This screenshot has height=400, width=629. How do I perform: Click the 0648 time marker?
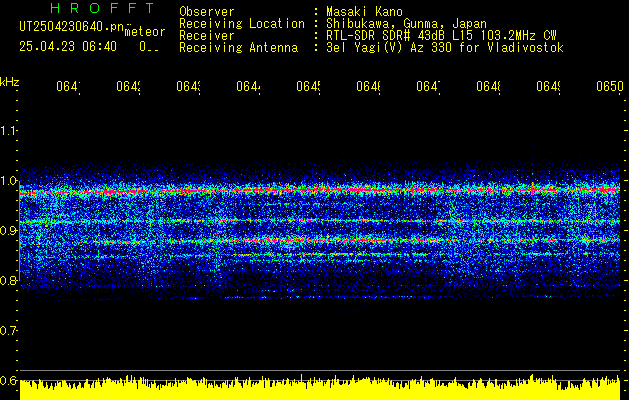point(488,86)
